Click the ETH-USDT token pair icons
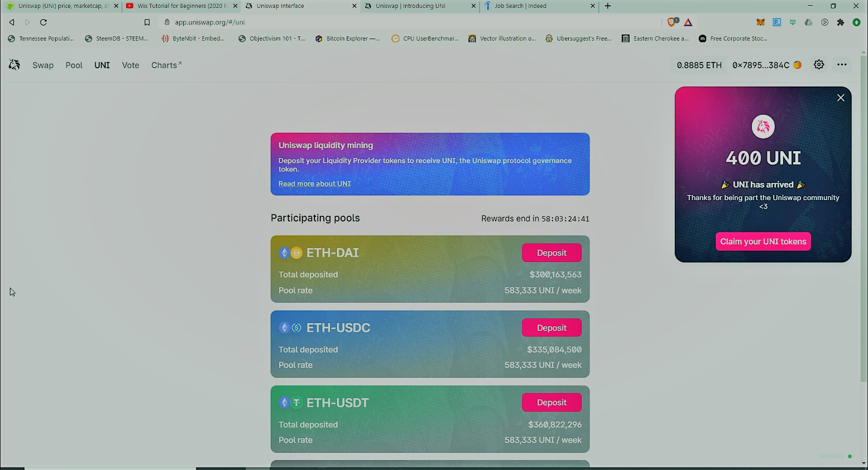 [x=291, y=403]
